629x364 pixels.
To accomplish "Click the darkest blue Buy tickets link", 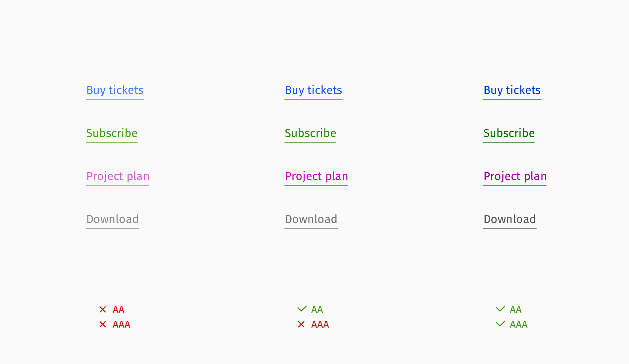I will coord(512,90).
